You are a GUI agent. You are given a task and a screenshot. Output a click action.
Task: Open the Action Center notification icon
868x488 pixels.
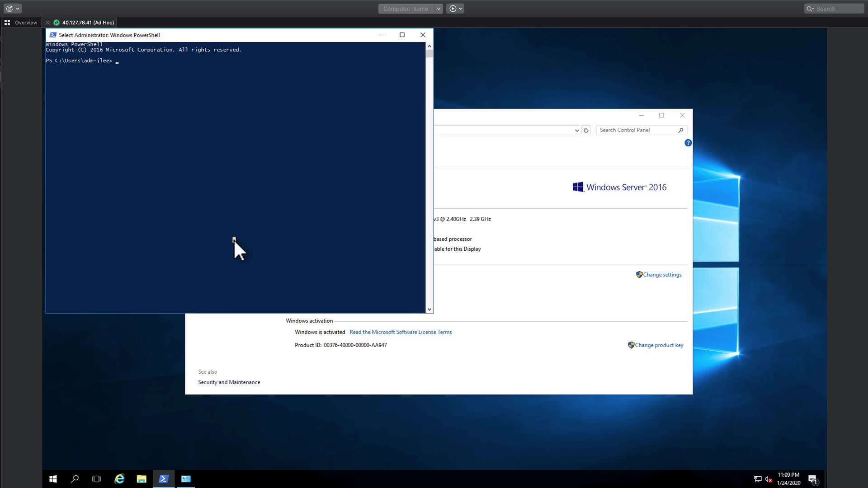[812, 479]
